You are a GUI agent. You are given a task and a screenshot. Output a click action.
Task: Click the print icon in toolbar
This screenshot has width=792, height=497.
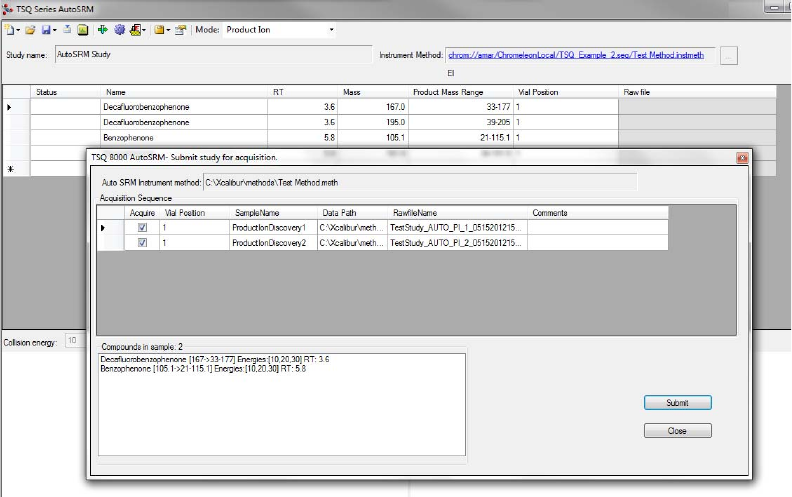[66, 30]
